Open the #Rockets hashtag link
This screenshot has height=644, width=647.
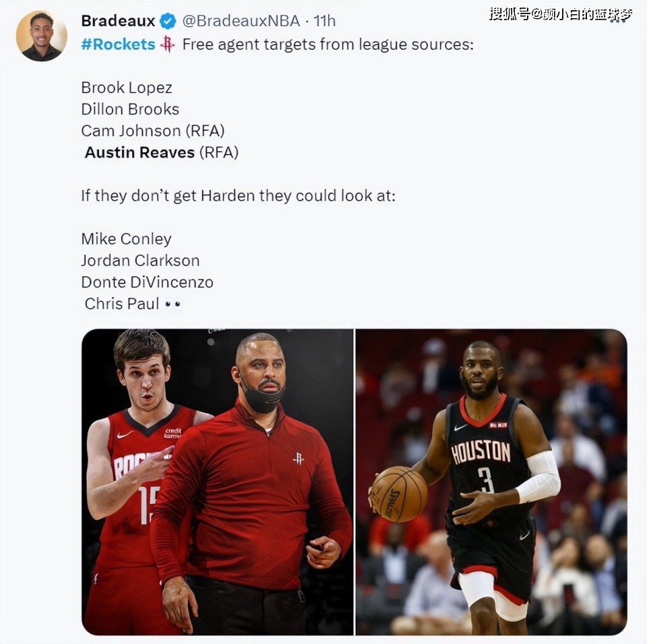(118, 44)
